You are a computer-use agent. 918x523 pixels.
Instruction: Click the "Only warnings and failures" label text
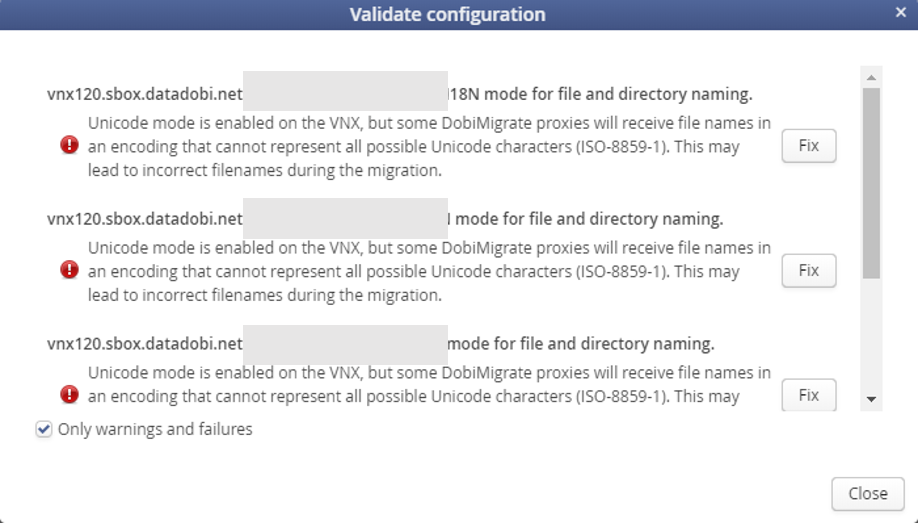tap(155, 429)
